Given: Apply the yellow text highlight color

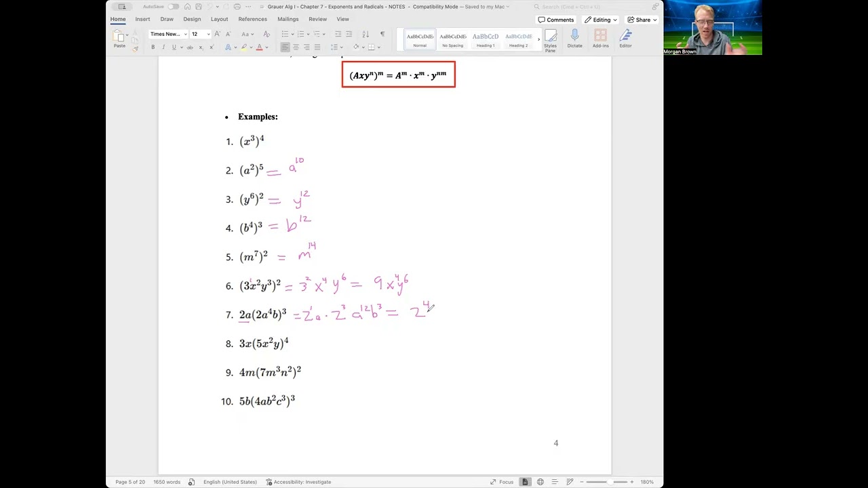Looking at the screenshot, I should point(243,47).
